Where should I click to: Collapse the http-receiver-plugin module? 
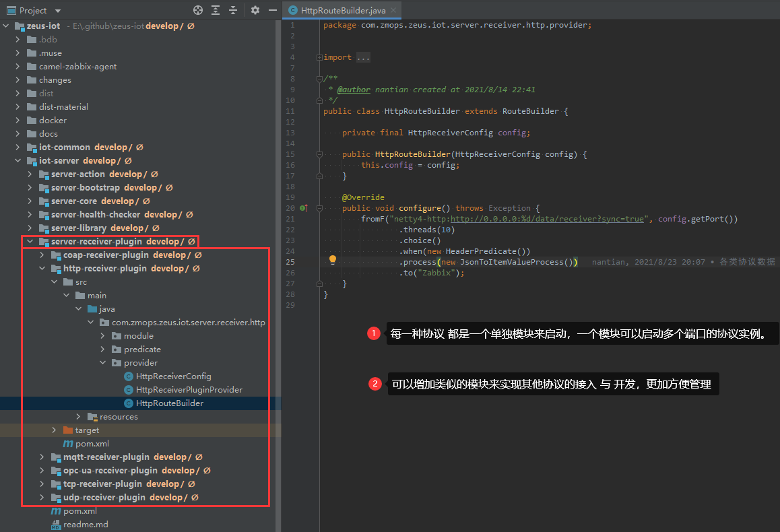click(x=42, y=268)
